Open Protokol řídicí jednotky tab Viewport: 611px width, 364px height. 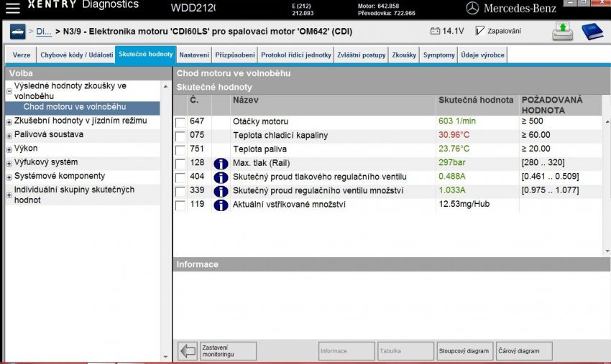pos(295,55)
